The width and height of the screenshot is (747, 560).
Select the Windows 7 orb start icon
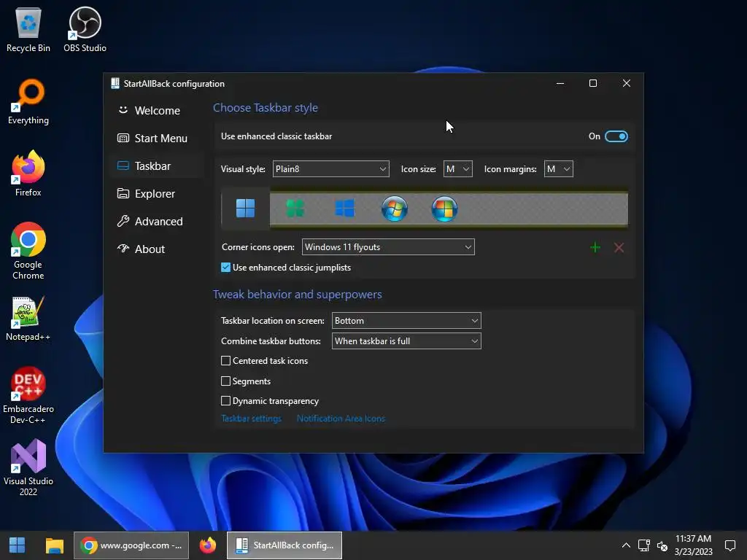[x=395, y=208]
